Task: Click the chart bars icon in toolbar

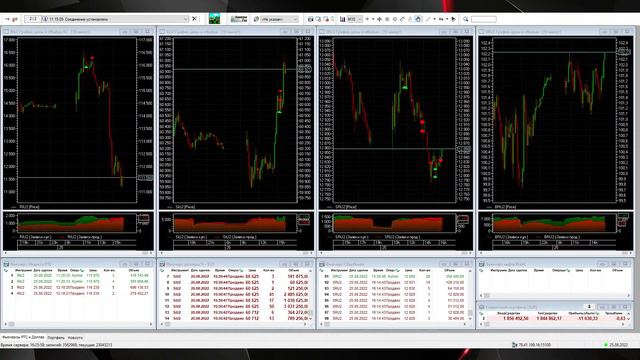Action: click(342, 19)
